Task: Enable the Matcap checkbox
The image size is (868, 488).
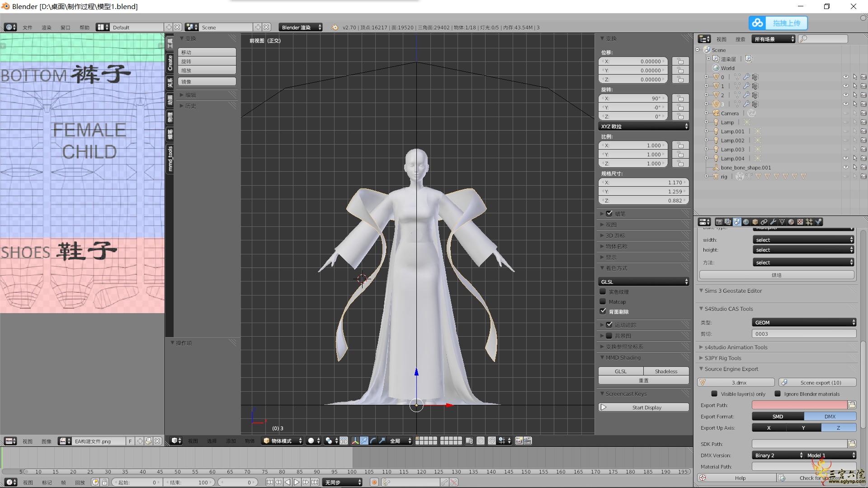Action: click(603, 301)
